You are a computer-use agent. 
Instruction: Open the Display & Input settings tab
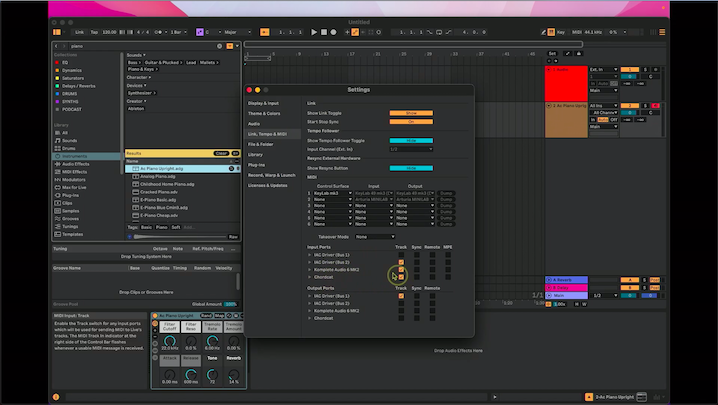[x=263, y=103]
